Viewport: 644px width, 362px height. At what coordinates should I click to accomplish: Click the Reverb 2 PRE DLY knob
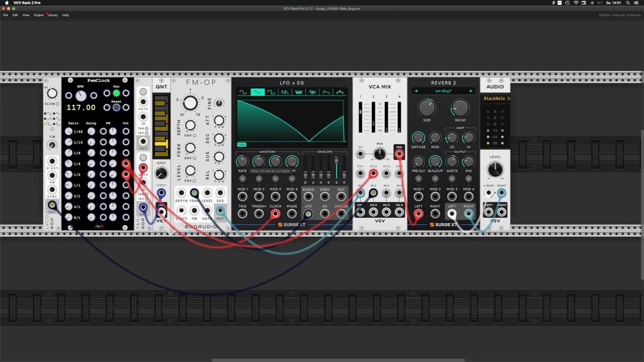pos(419,161)
